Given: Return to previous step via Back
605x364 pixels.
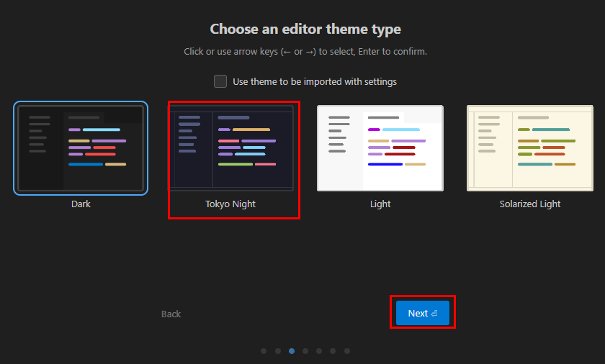Looking at the screenshot, I should tap(171, 314).
